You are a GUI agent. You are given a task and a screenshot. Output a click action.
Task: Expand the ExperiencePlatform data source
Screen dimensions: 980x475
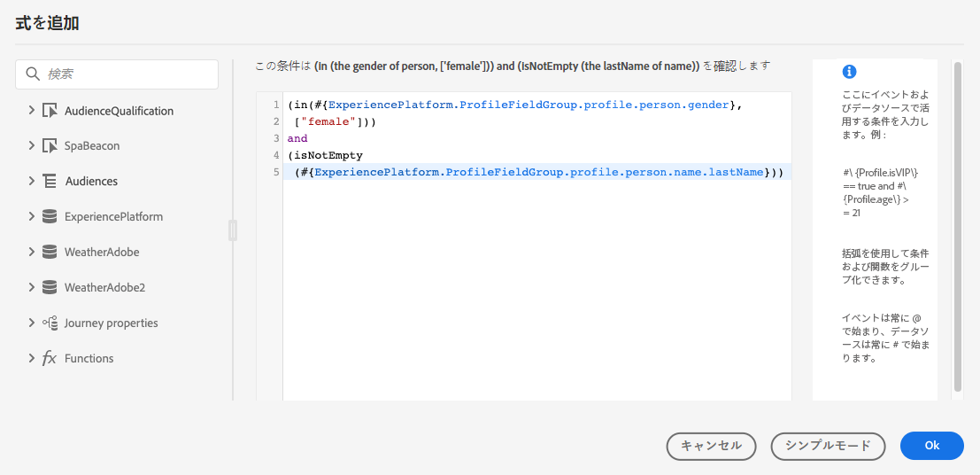pyautogui.click(x=32, y=216)
